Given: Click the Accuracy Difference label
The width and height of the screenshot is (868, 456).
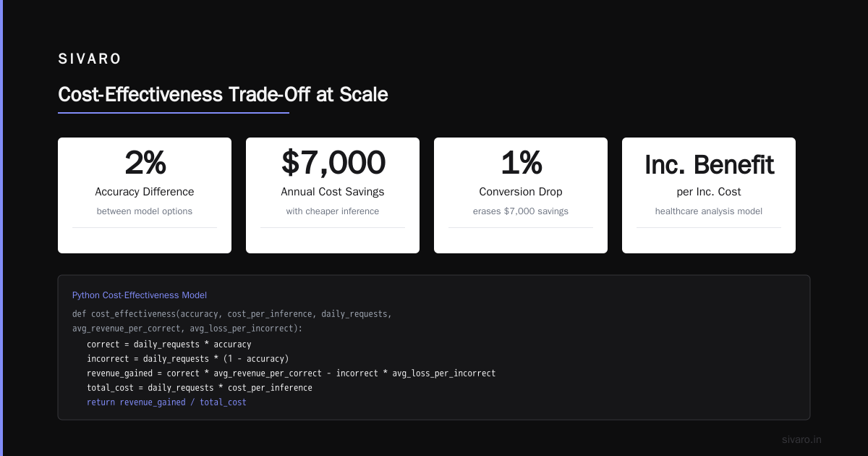Looking at the screenshot, I should 145,192.
